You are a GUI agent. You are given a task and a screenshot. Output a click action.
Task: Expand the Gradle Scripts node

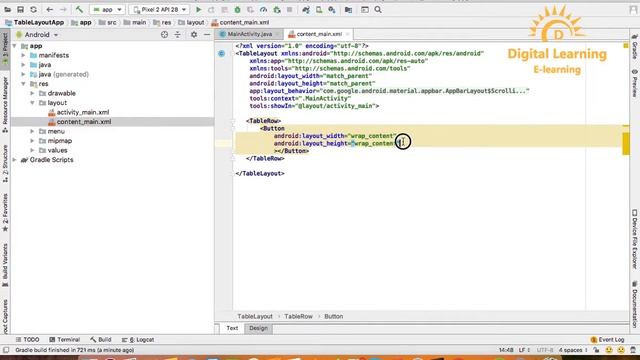pos(15,160)
